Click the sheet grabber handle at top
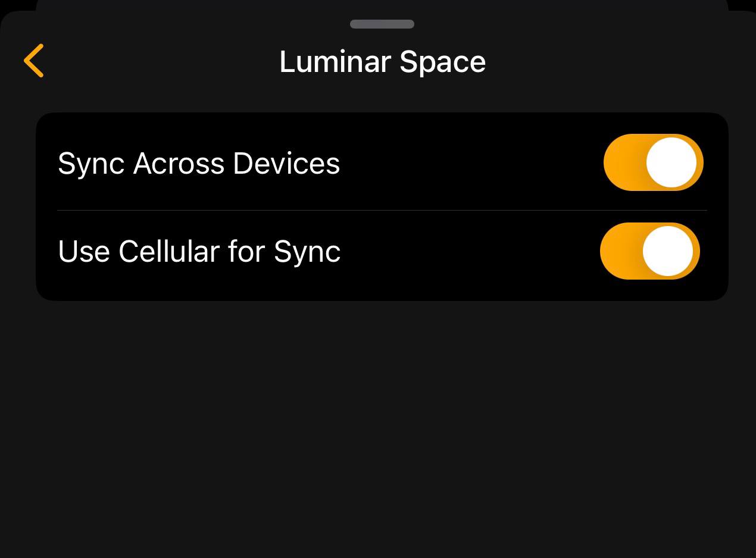This screenshot has height=558, width=756. (x=382, y=24)
